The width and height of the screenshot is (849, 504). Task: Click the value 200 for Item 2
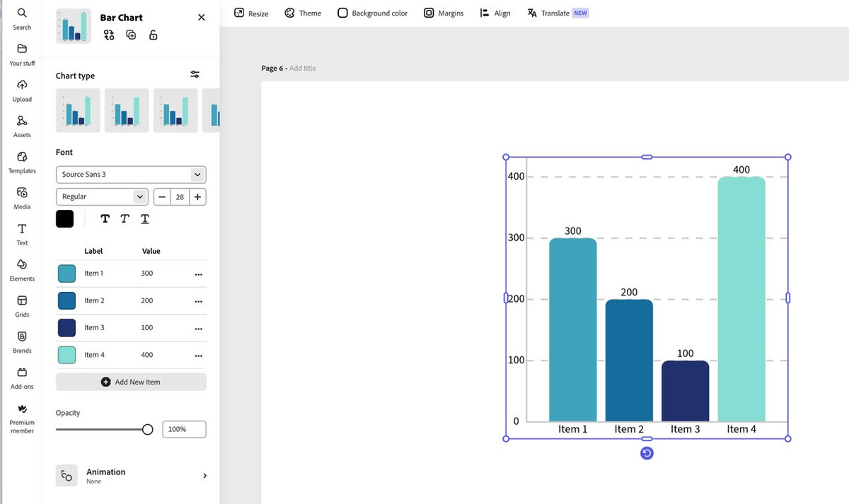coord(146,300)
